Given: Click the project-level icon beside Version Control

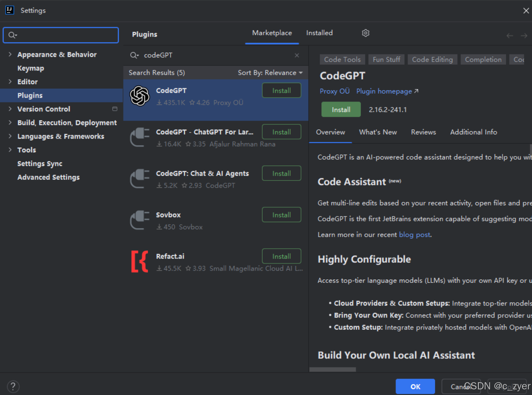Looking at the screenshot, I should 115,109.
